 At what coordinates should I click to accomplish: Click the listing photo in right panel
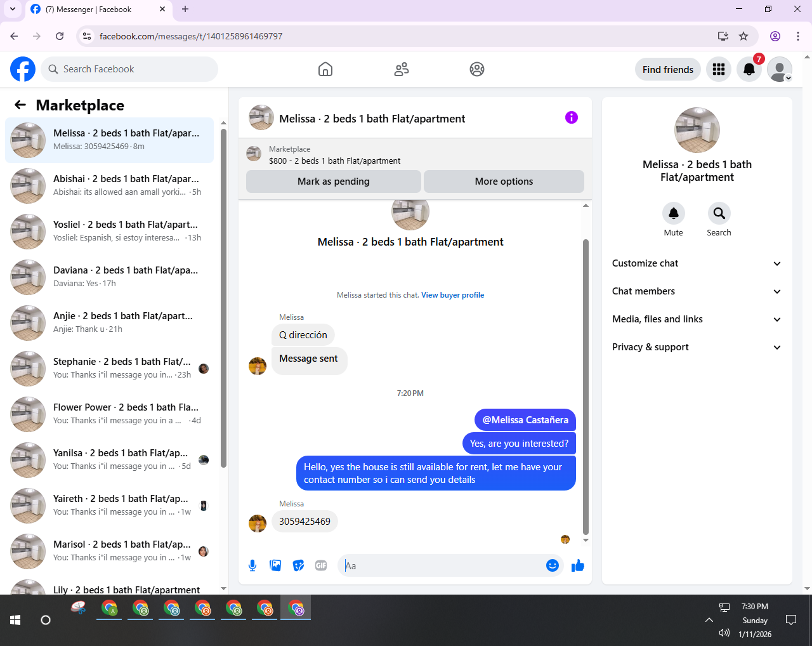pyautogui.click(x=697, y=130)
